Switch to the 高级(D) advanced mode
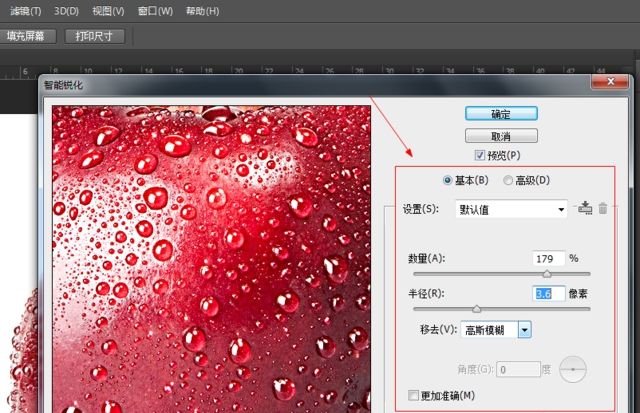Image resolution: width=640 pixels, height=413 pixels. click(509, 180)
